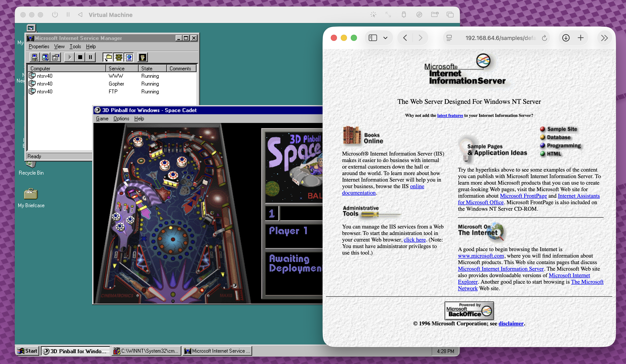This screenshot has width=626, height=364.
Task: Click the Key Manager hand icon
Action: pos(143,57)
